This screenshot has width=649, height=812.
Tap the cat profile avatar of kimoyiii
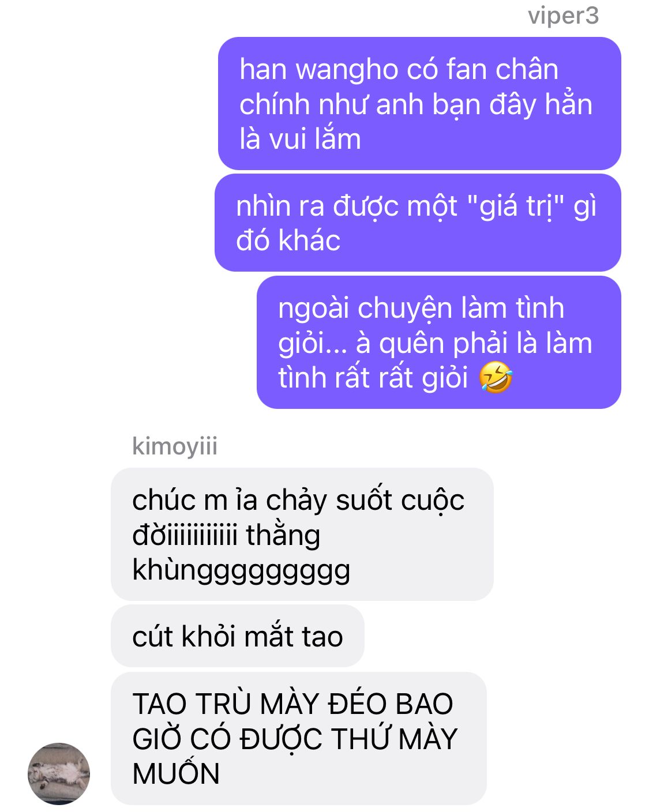[59, 773]
